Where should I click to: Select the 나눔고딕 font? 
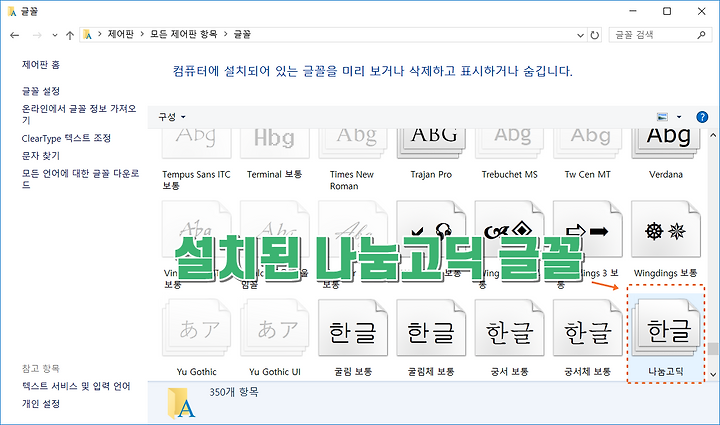(x=666, y=335)
